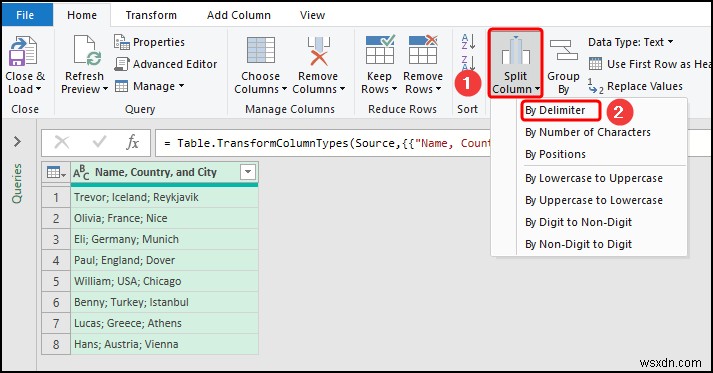Choose By Lowercase to Uppercase

pos(594,178)
